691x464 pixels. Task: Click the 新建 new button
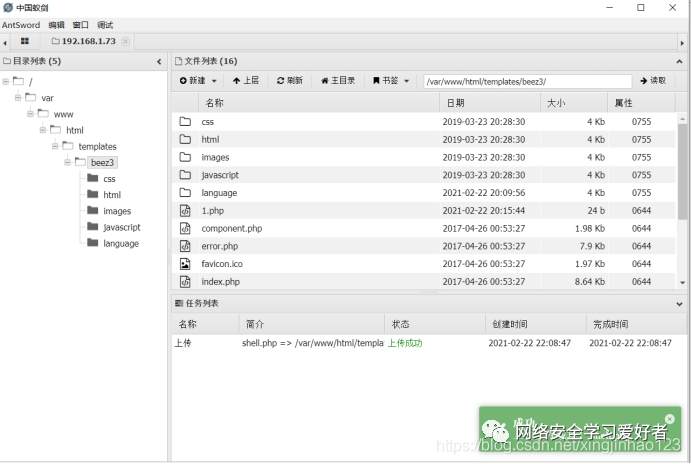tap(193, 81)
